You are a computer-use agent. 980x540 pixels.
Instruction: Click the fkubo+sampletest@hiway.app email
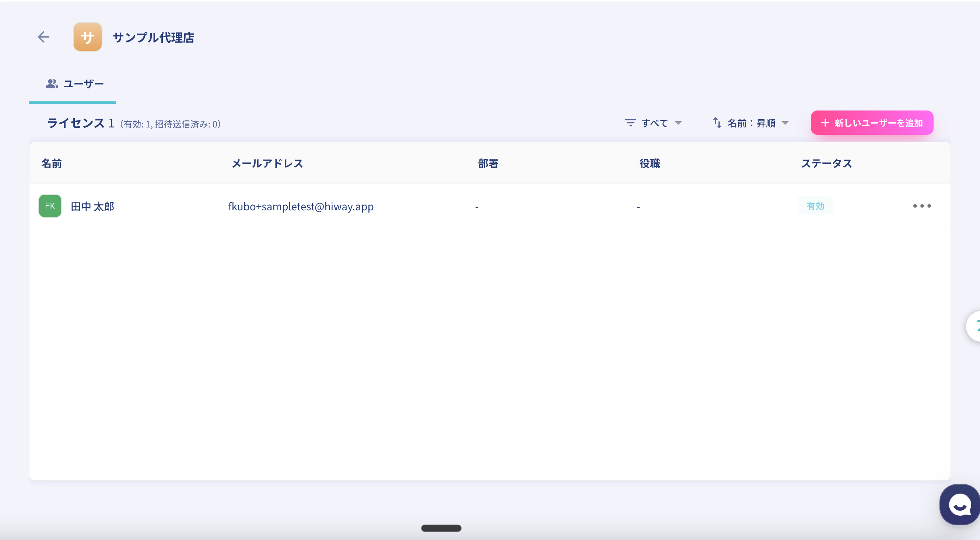coord(301,207)
